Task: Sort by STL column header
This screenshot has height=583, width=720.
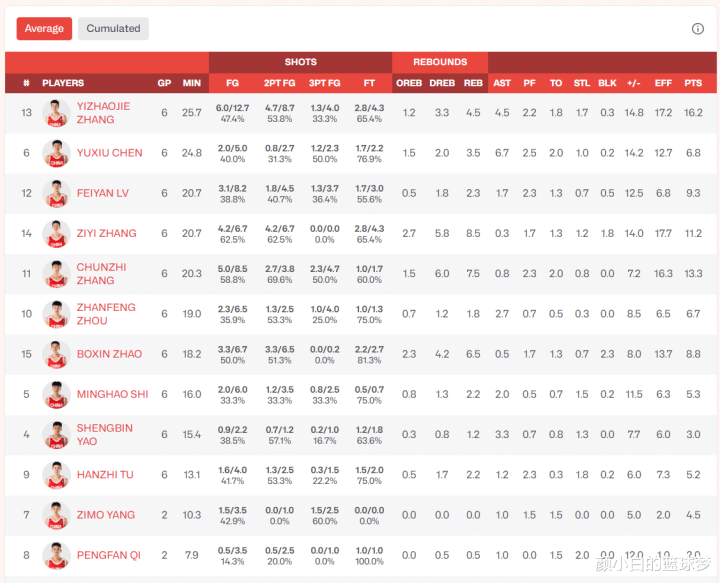Action: (582, 83)
